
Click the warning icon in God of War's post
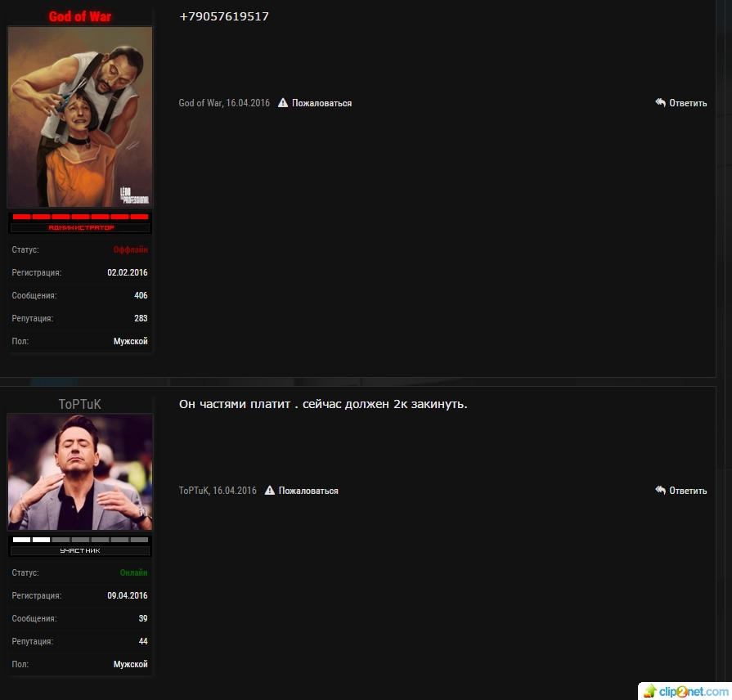283,103
